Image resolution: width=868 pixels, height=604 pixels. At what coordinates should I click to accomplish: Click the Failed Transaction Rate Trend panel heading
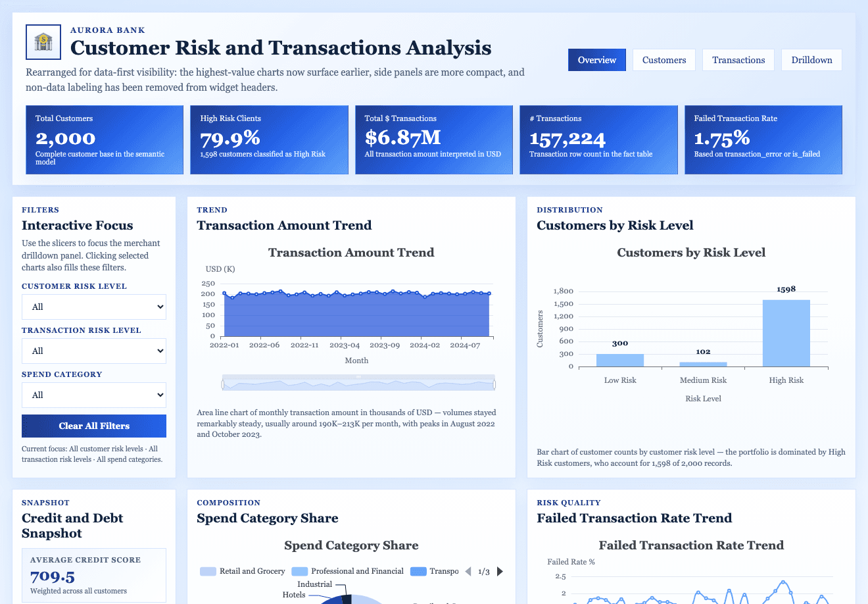tap(634, 518)
